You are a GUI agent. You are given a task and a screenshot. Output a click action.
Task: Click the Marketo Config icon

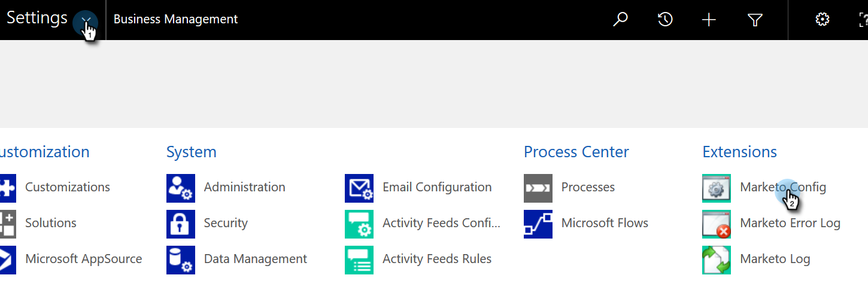(716, 188)
